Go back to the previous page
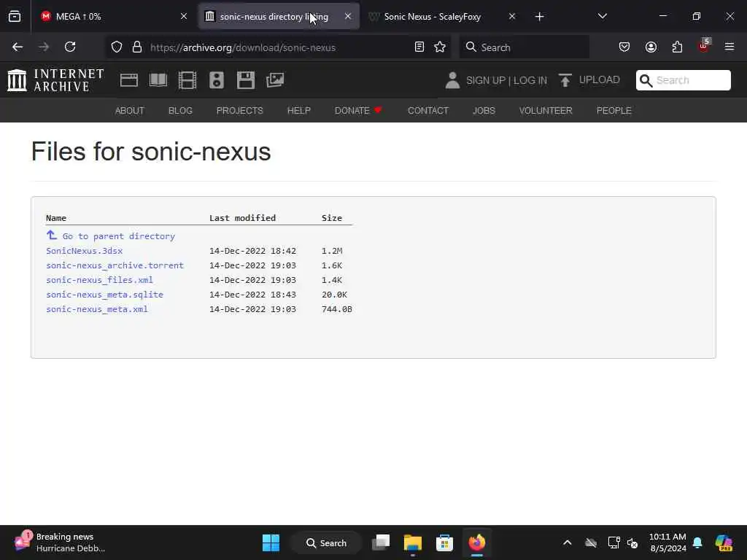 18,47
